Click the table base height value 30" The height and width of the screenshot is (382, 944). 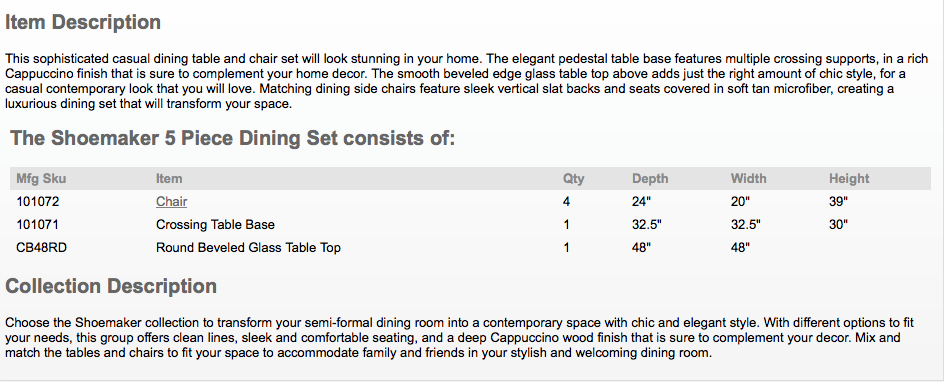coord(838,224)
